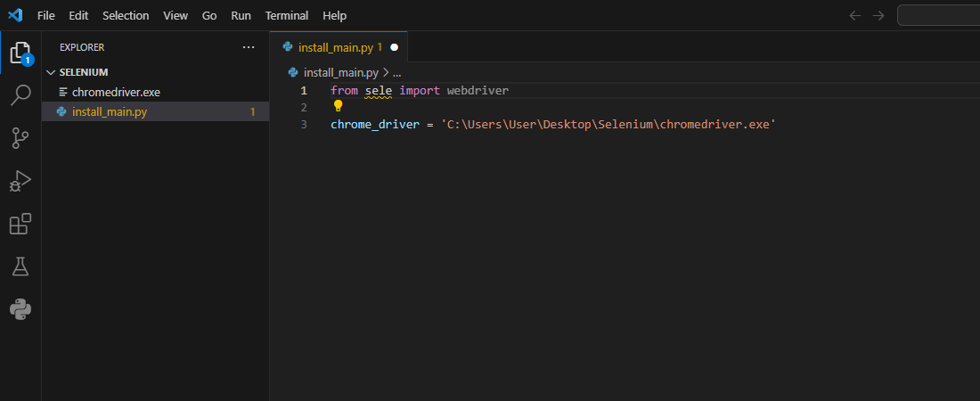This screenshot has width=980, height=401.
Task: Click the go back arrow
Action: click(x=855, y=16)
